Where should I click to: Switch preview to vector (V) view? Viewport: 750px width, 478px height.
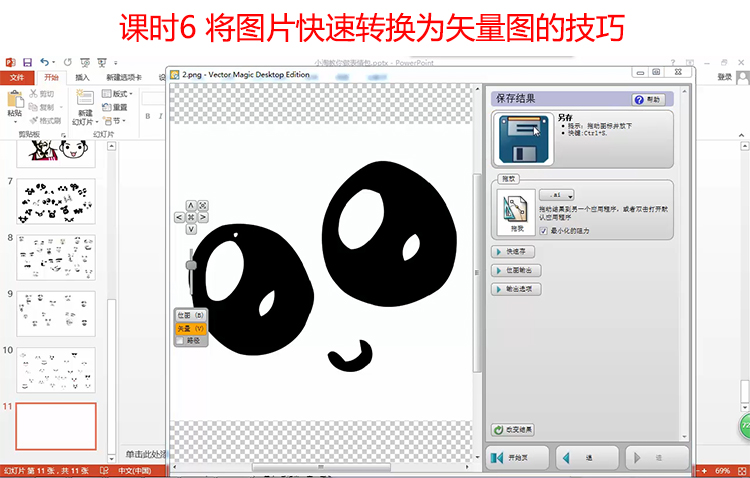(190, 328)
